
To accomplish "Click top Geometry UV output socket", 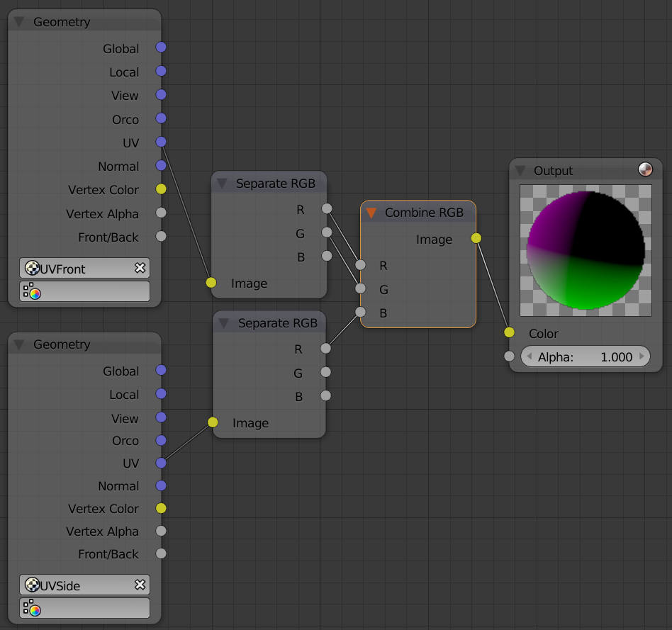I will [161, 142].
